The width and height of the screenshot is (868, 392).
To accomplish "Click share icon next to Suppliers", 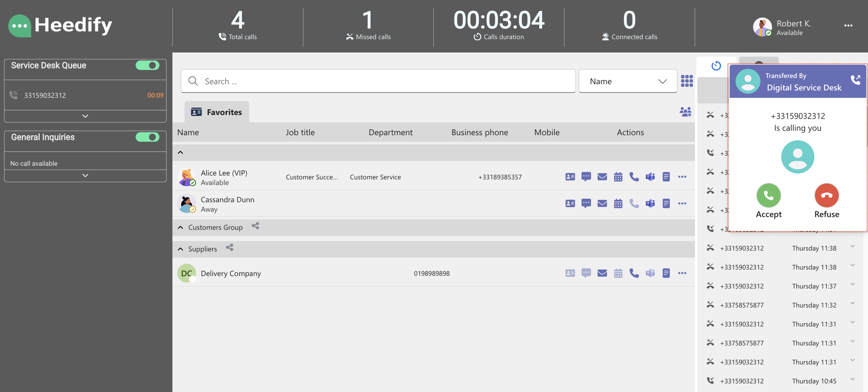I will (230, 248).
